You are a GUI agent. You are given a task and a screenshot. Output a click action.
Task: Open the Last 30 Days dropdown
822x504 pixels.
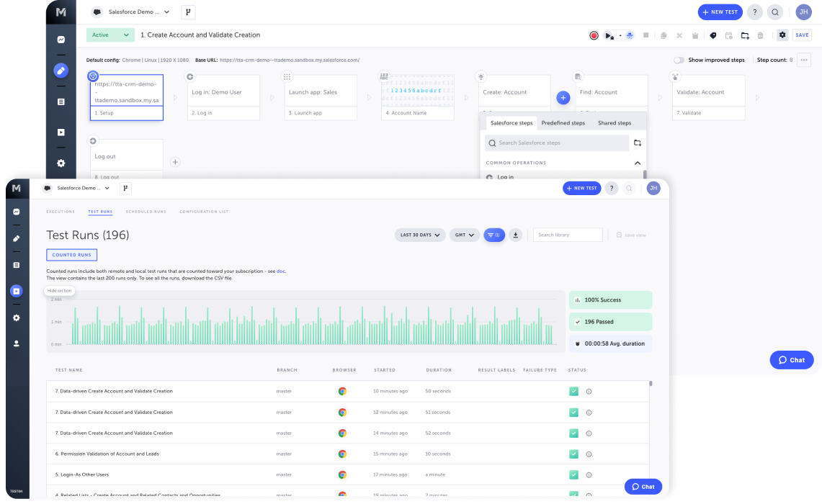coord(420,235)
